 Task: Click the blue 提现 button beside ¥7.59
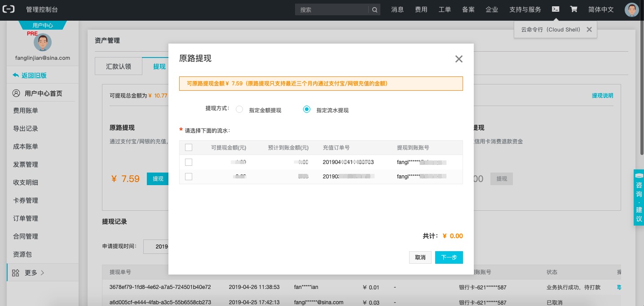click(x=158, y=179)
